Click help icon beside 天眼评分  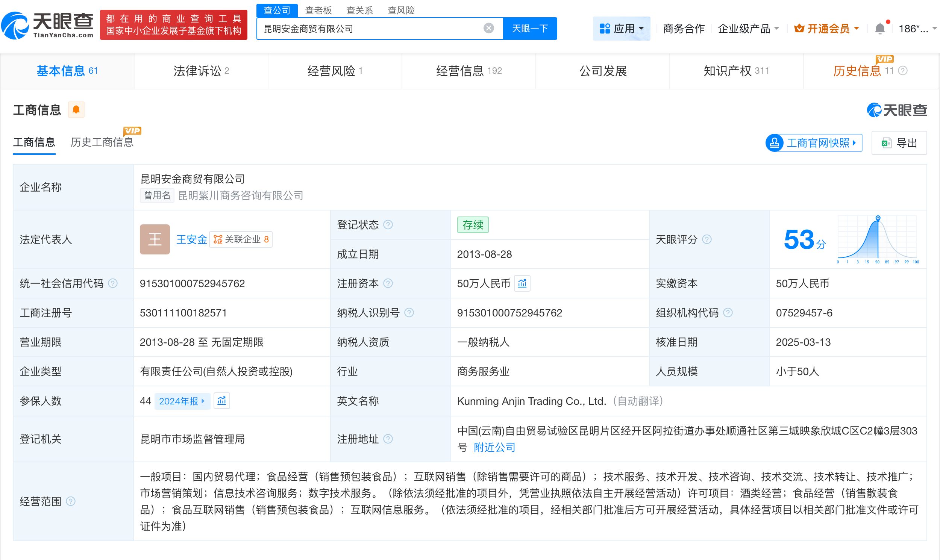pyautogui.click(x=707, y=239)
